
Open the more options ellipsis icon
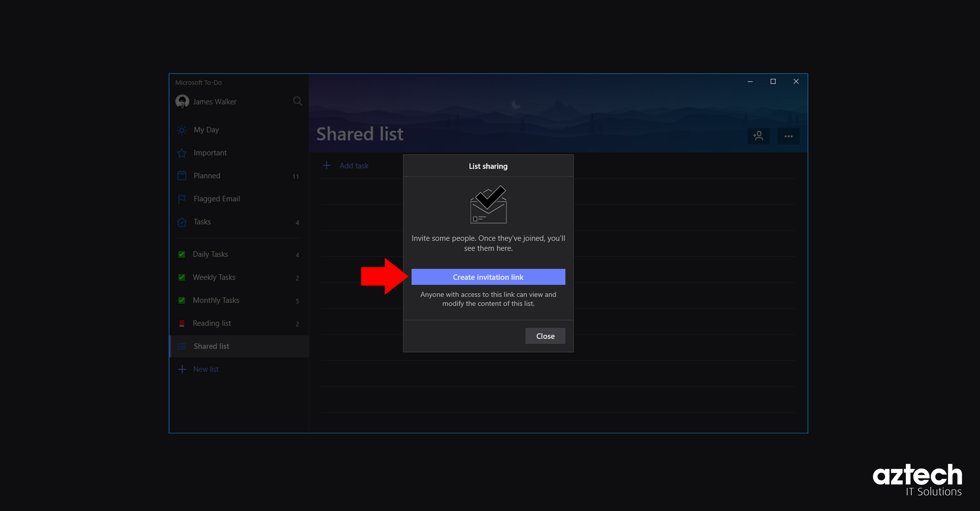pos(788,136)
